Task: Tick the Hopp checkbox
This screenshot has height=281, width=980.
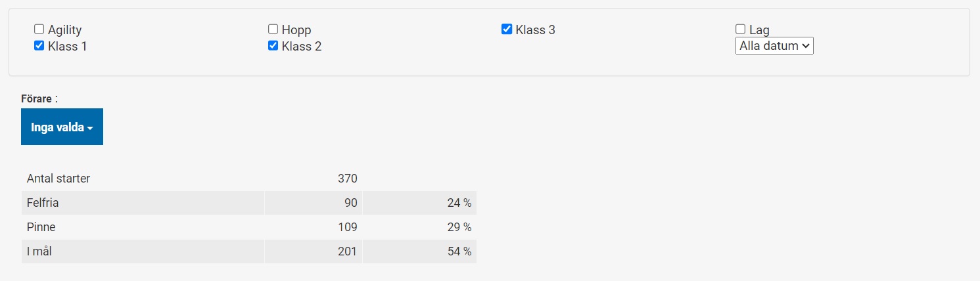Action: click(x=273, y=30)
